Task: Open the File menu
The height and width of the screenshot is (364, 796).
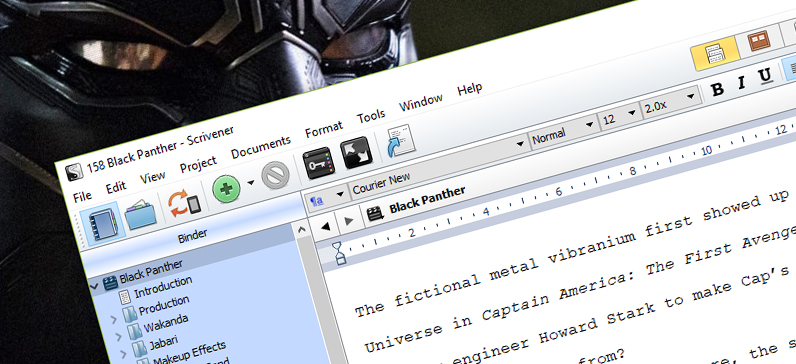Action: (82, 195)
